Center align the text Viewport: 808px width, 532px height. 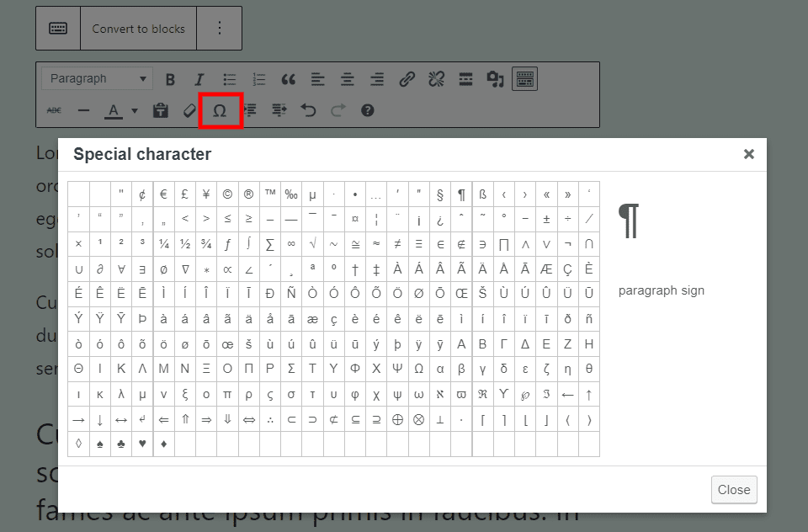(x=347, y=79)
